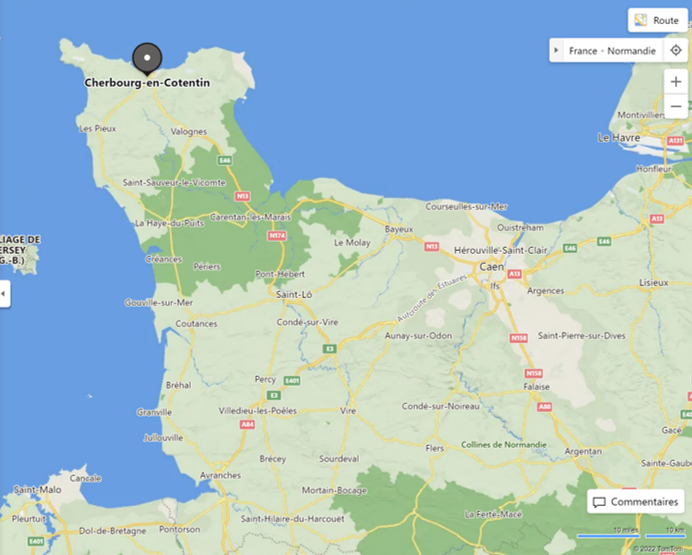The width and height of the screenshot is (692, 555).
Task: Click the Saint-Lô city label
Action: [x=294, y=294]
